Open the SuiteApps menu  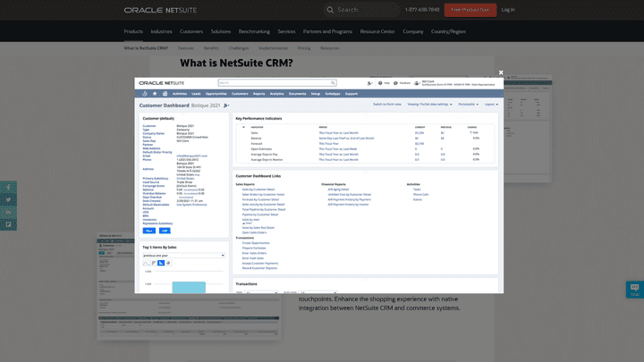point(333,94)
